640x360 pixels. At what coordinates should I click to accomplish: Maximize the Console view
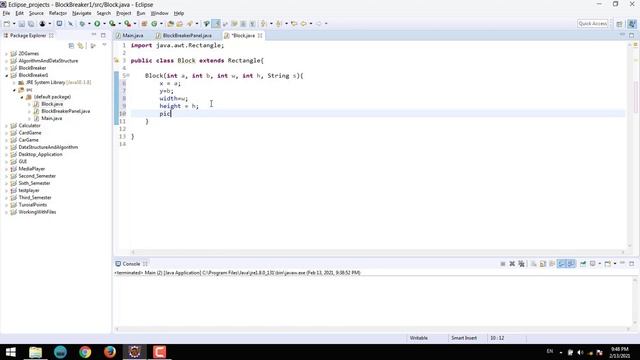pos(631,263)
